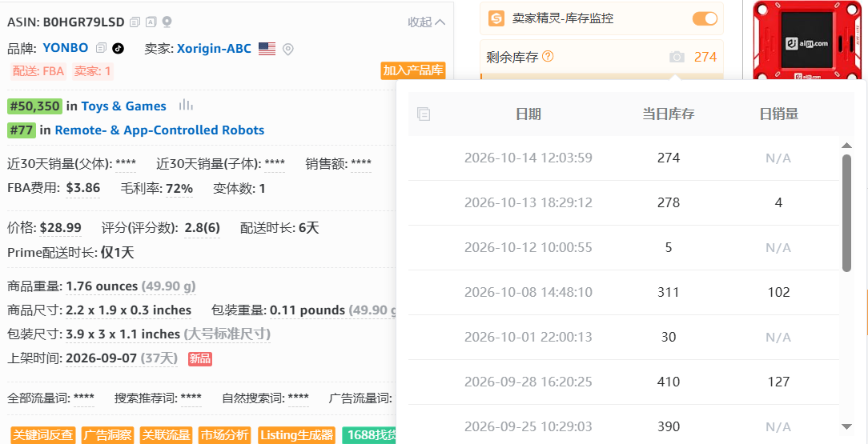
Task: Click the rating value 2.8(6)
Action: click(x=202, y=228)
